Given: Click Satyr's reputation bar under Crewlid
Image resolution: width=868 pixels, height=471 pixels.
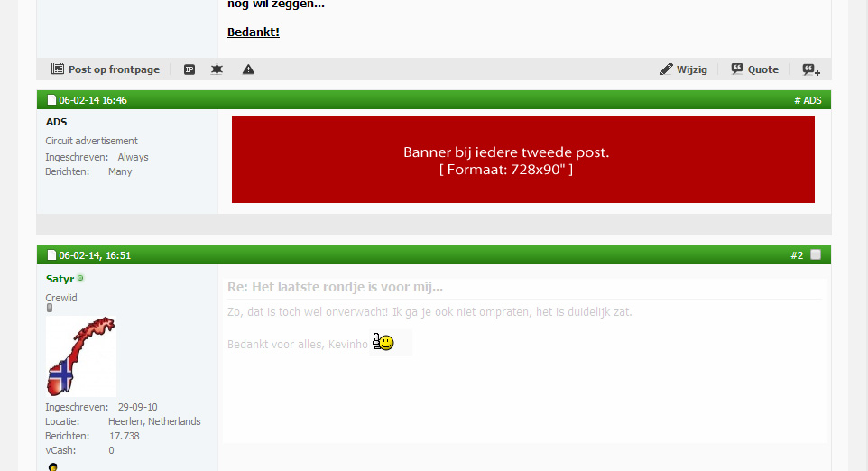Looking at the screenshot, I should [50, 308].
